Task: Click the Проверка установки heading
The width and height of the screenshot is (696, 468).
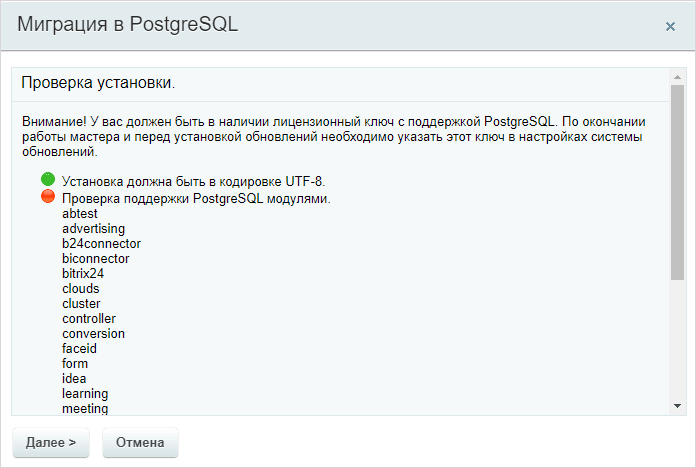Action: point(98,83)
